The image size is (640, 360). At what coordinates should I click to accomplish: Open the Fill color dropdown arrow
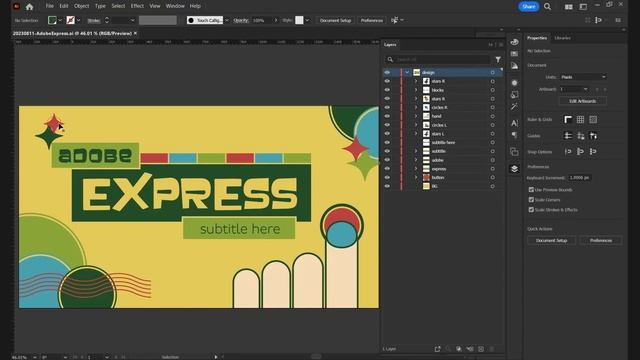[x=60, y=20]
